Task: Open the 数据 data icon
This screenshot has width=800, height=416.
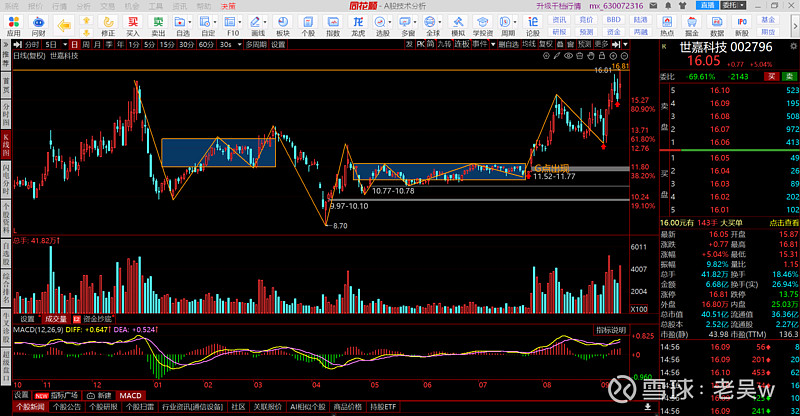Action: point(717,26)
